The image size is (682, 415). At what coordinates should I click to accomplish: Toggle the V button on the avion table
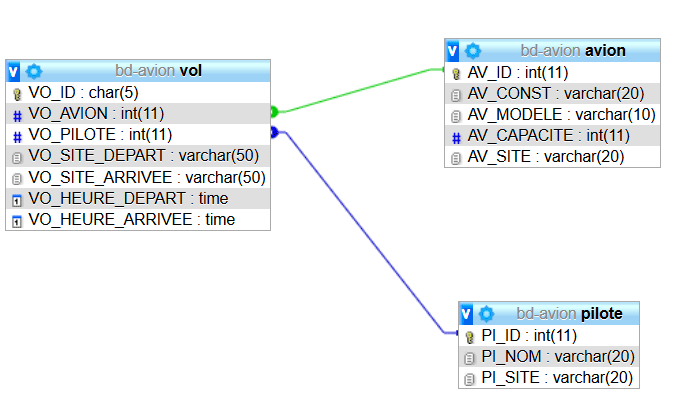453,50
